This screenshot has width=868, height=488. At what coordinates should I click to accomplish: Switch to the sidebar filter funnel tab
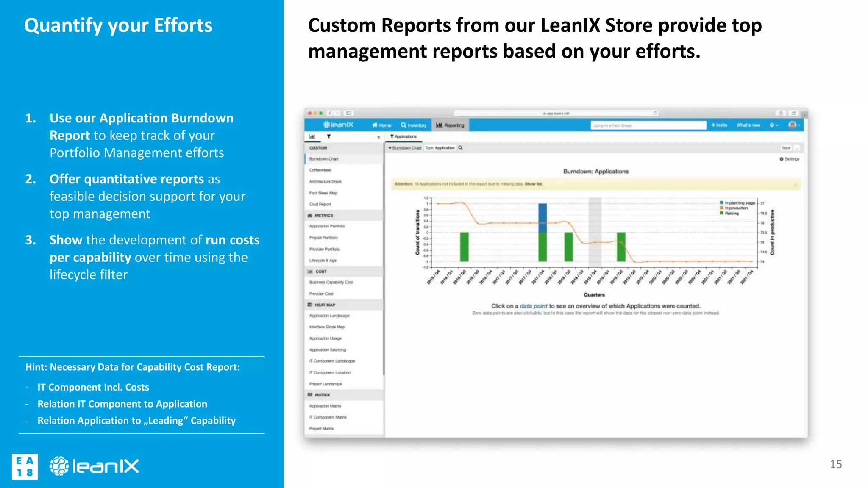328,136
